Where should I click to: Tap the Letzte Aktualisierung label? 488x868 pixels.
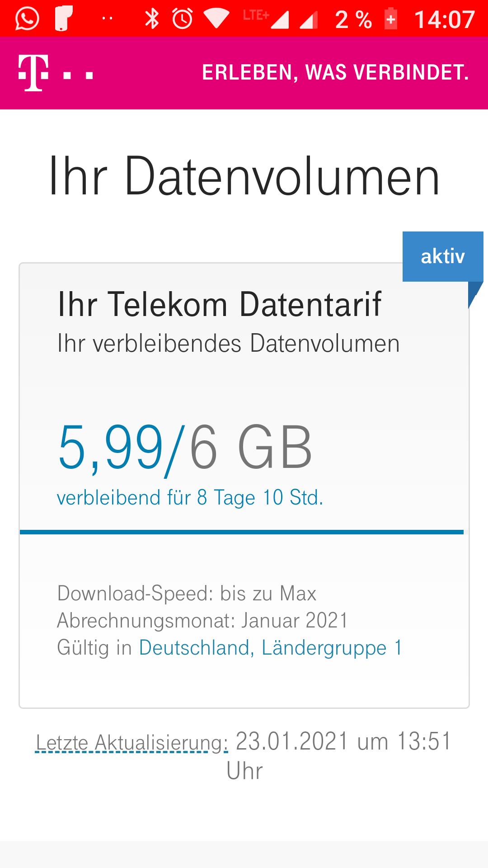(x=132, y=742)
